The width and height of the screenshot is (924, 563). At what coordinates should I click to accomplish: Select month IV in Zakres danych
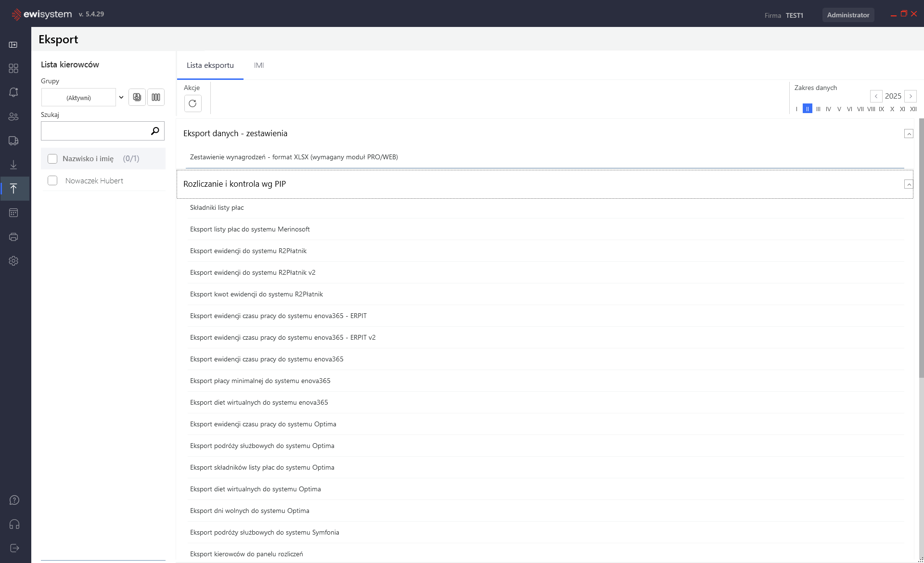[x=828, y=109]
